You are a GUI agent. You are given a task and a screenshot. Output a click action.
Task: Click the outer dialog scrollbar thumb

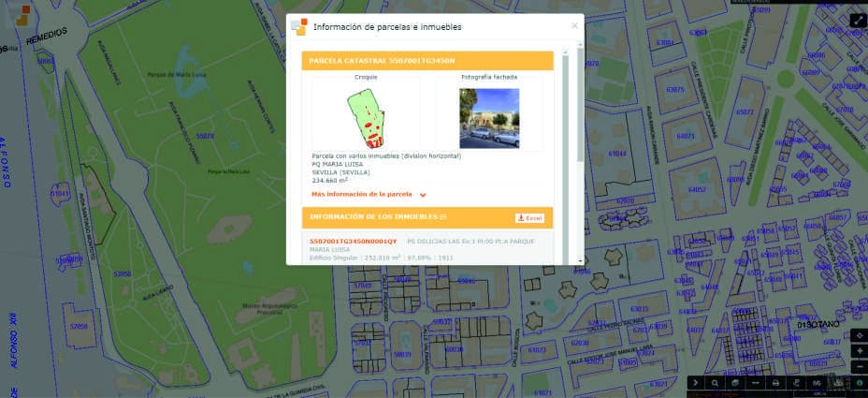pos(580,105)
